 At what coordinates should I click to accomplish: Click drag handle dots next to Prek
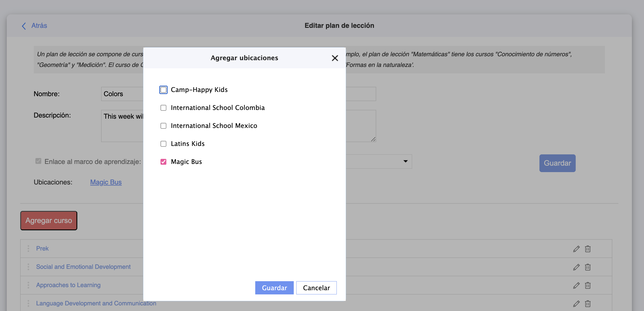point(28,249)
